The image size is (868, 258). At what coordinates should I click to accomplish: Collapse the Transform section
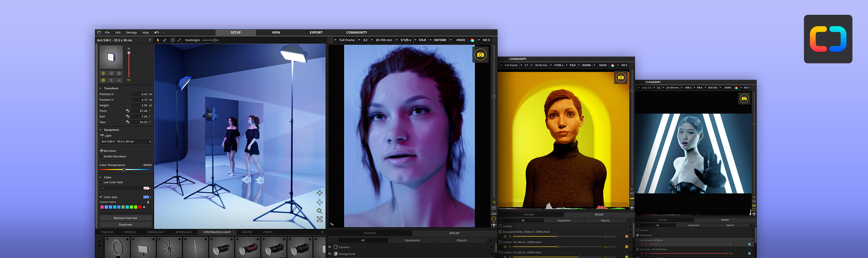101,88
